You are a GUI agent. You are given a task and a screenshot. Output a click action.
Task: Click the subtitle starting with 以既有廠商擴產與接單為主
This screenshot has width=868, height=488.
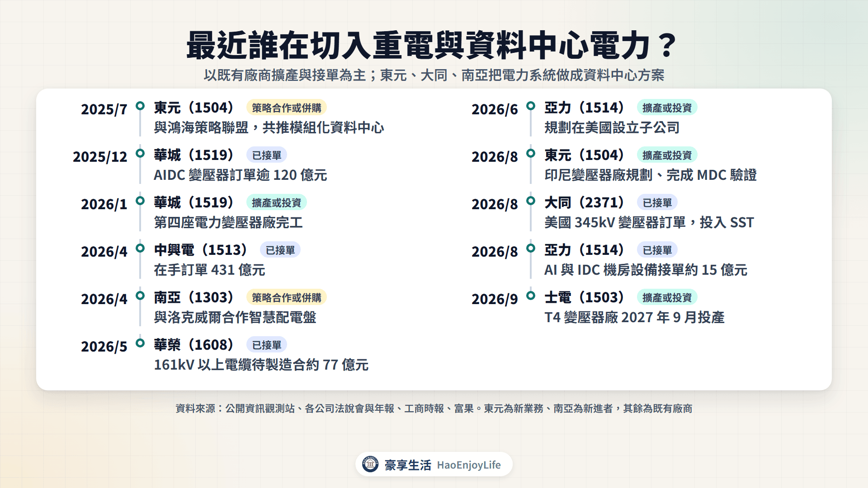[434, 75]
